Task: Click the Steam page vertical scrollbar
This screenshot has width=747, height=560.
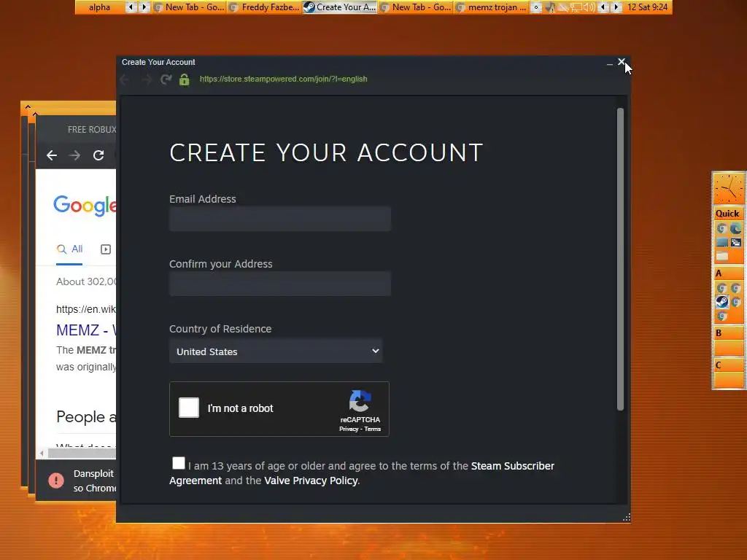Action: [620, 260]
